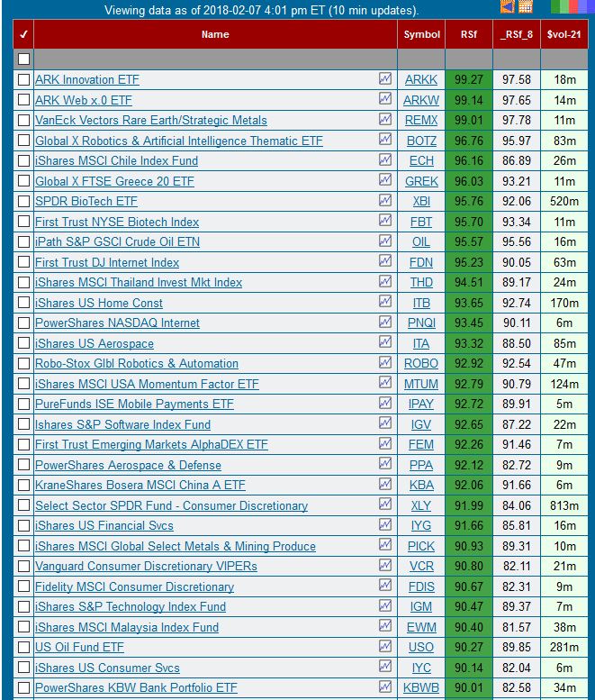595x700 pixels.
Task: Check the box for iShares MSCI Malaysia Index Fund
Action: point(23,627)
